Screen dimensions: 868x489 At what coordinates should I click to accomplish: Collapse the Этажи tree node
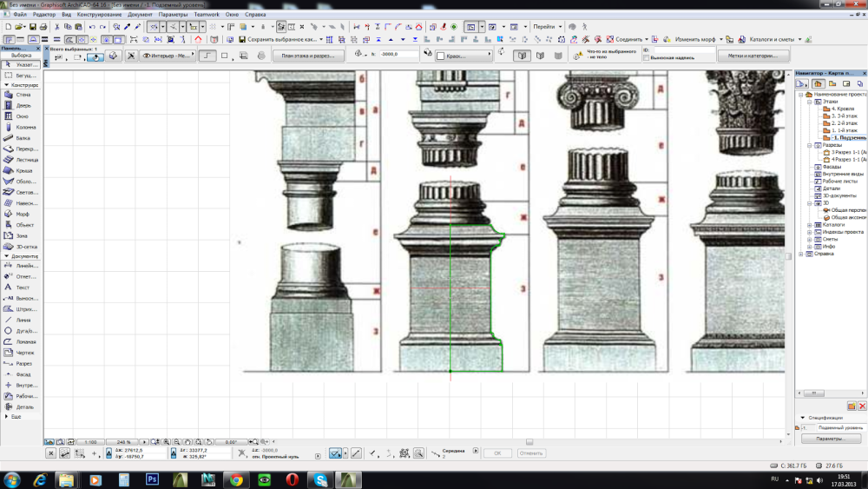tap(809, 102)
